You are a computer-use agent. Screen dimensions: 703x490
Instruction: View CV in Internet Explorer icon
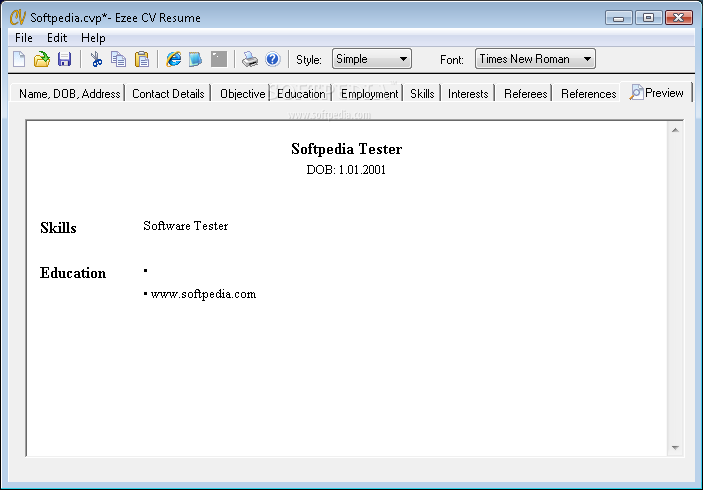(x=174, y=59)
